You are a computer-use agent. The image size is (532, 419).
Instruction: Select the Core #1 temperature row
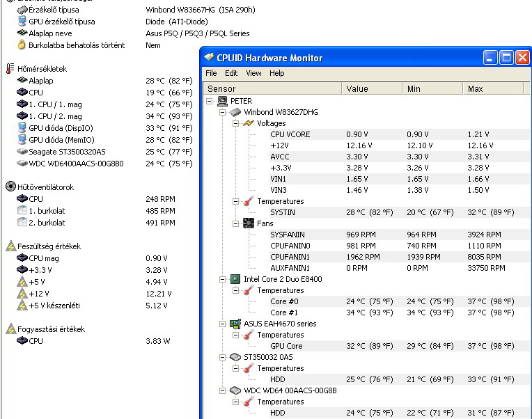click(399, 313)
